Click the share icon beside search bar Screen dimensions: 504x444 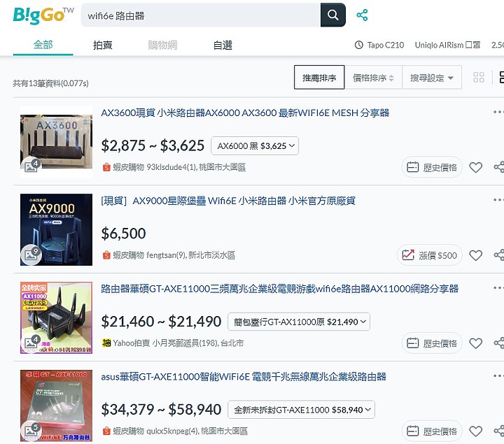pos(362,15)
